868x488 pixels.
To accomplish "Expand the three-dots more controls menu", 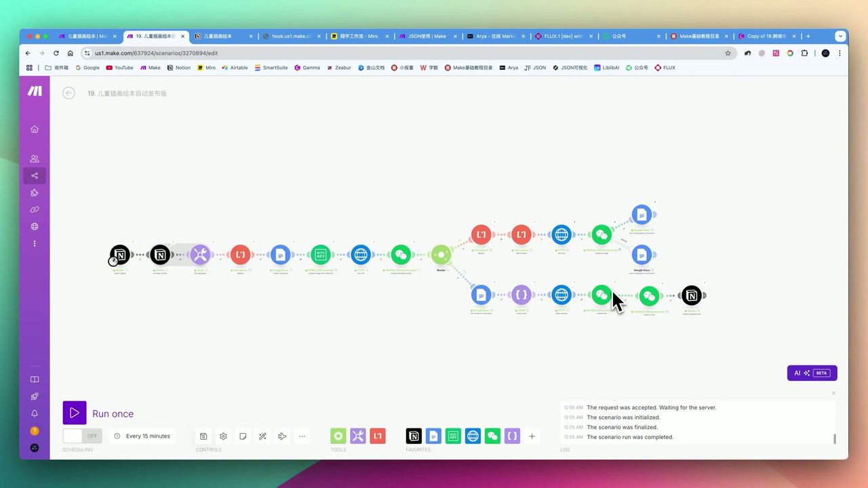I will click(x=302, y=436).
